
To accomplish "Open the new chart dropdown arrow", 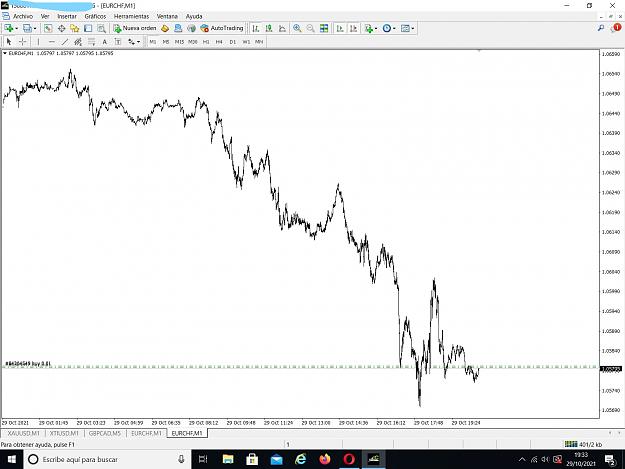I will pyautogui.click(x=16, y=29).
